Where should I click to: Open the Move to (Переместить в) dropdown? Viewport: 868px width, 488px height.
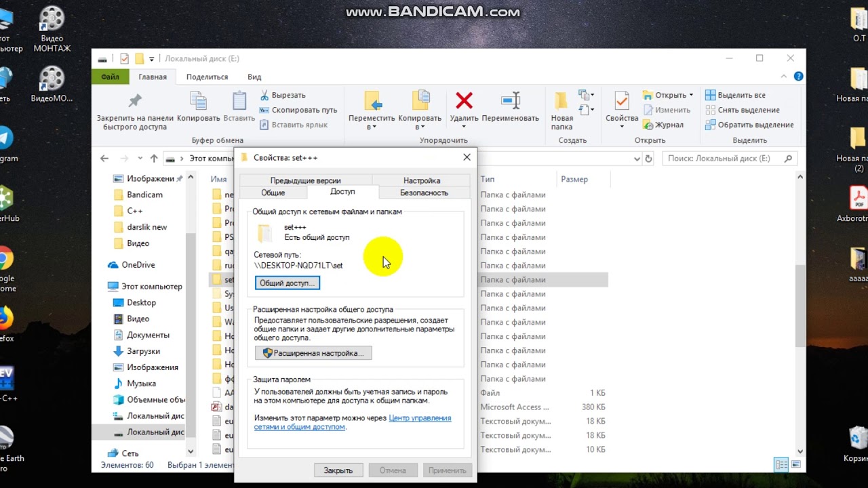click(x=372, y=111)
